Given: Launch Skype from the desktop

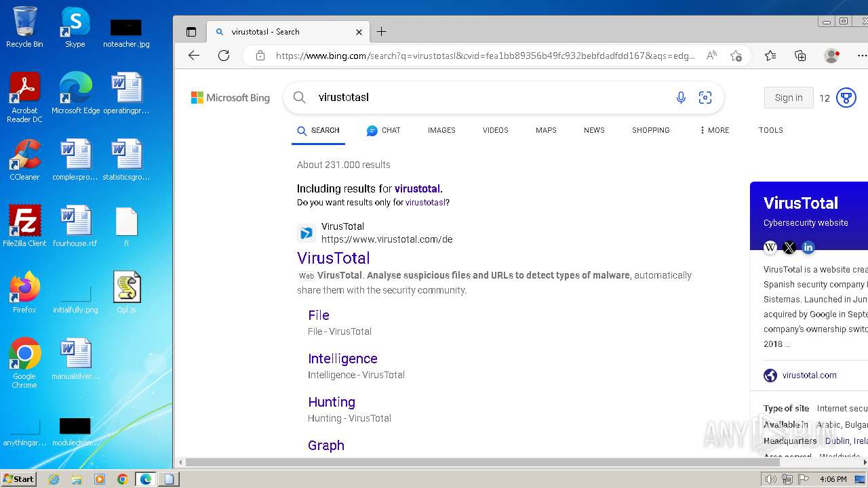Looking at the screenshot, I should pos(75,27).
